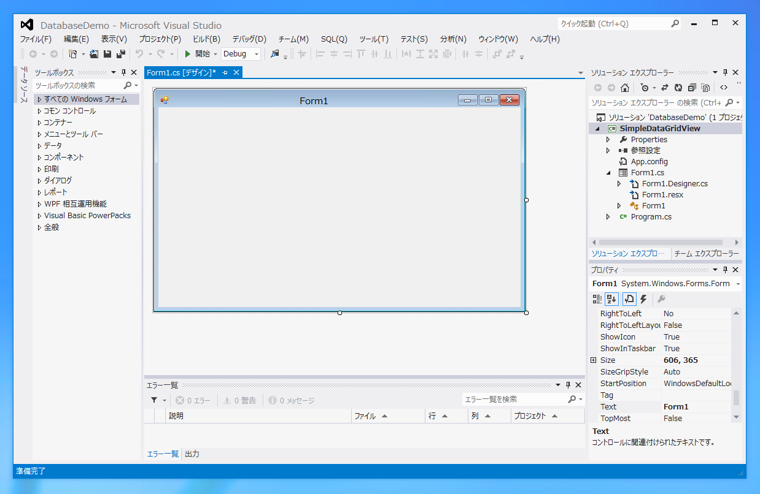This screenshot has width=760, height=494.
Task: Click the Undo arrow in toolbar
Action: click(140, 54)
